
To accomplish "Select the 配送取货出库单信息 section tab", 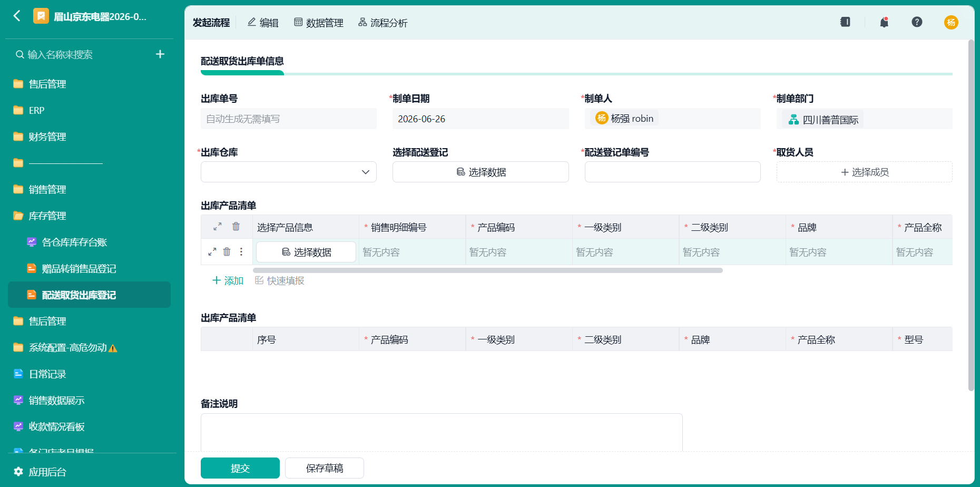I will coord(242,61).
